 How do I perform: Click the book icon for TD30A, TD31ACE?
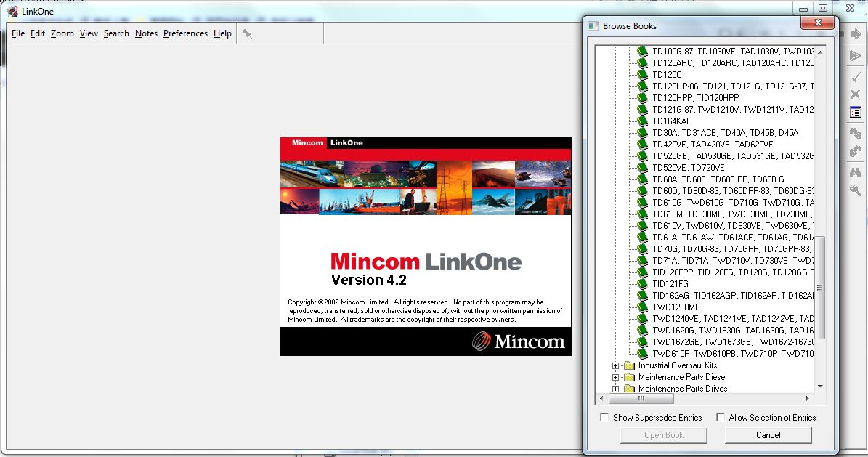click(x=642, y=133)
